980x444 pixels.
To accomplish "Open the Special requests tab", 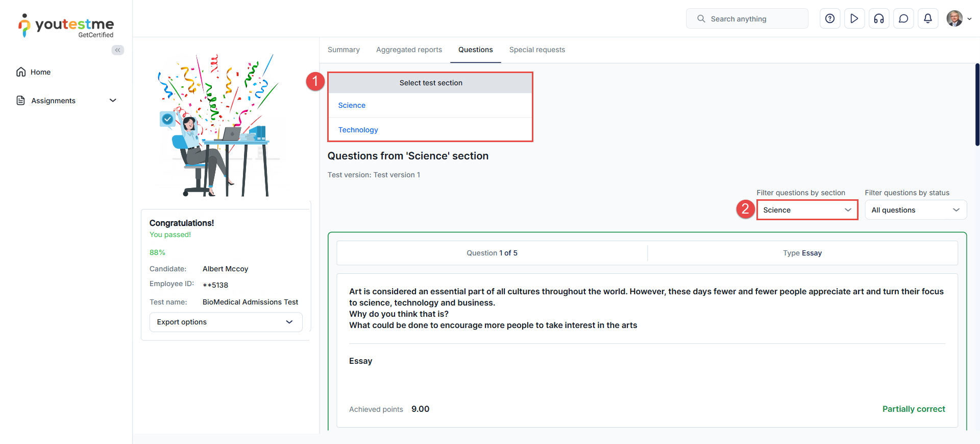I will coord(537,50).
